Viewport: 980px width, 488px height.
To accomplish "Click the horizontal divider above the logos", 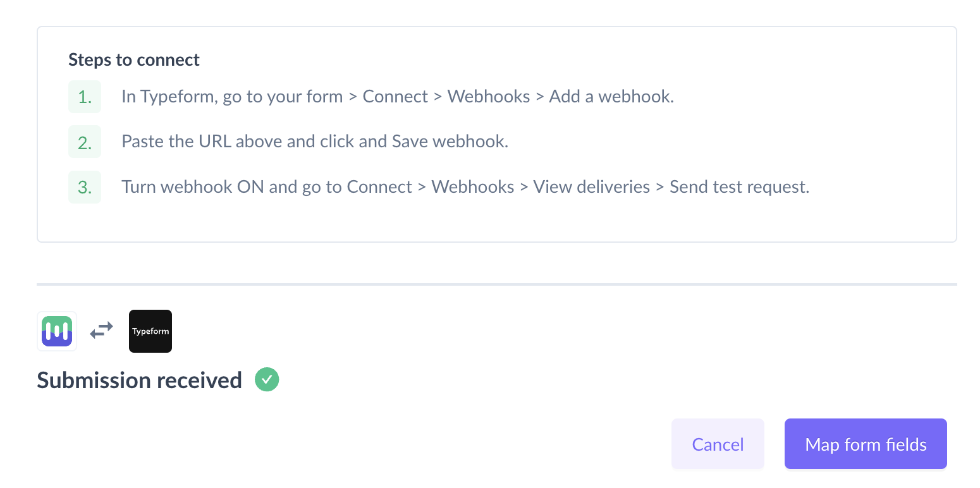I will point(497,284).
